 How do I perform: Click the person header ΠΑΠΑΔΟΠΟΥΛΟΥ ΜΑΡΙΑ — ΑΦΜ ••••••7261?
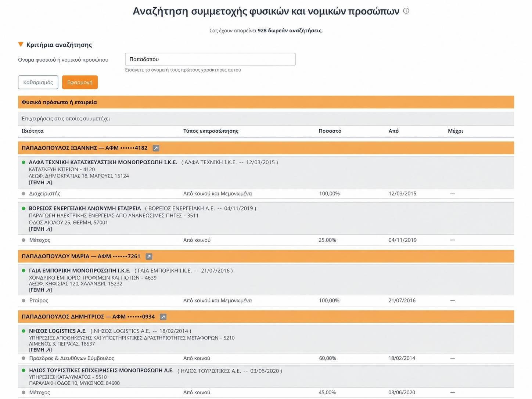point(81,256)
